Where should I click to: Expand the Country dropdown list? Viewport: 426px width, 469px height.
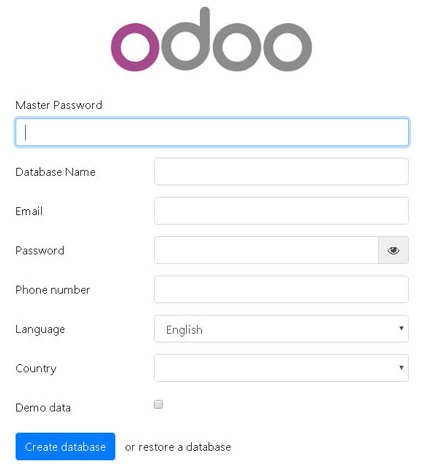281,368
